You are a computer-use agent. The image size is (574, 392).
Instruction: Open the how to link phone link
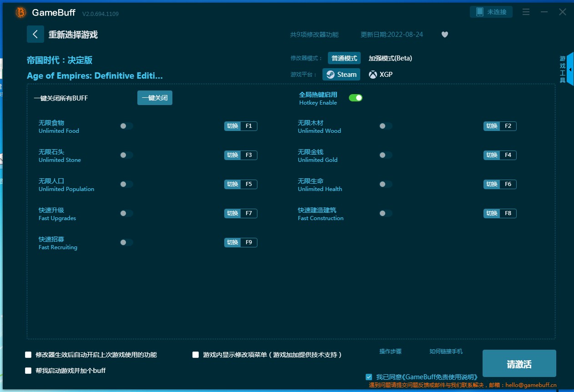[446, 352]
